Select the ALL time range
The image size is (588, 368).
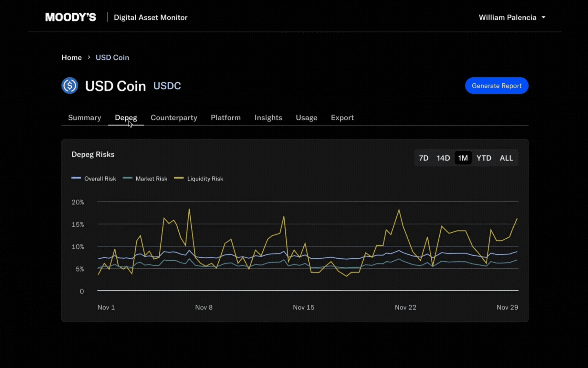506,158
